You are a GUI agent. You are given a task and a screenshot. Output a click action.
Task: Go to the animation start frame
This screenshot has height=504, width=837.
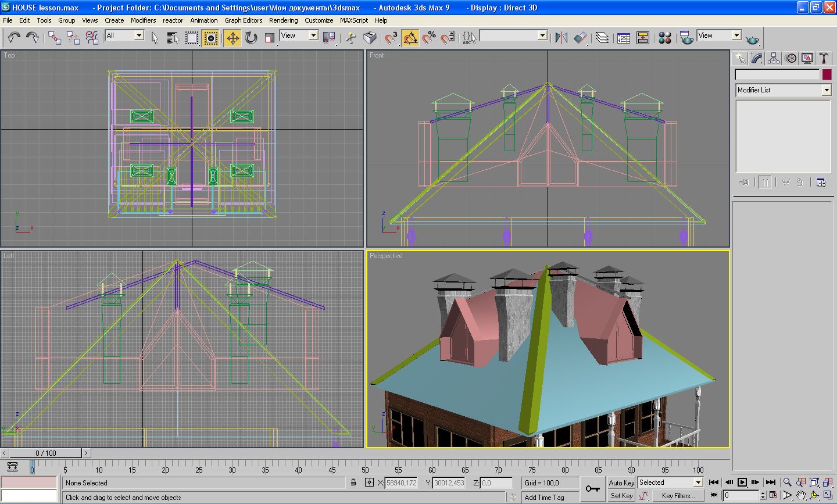tap(714, 482)
